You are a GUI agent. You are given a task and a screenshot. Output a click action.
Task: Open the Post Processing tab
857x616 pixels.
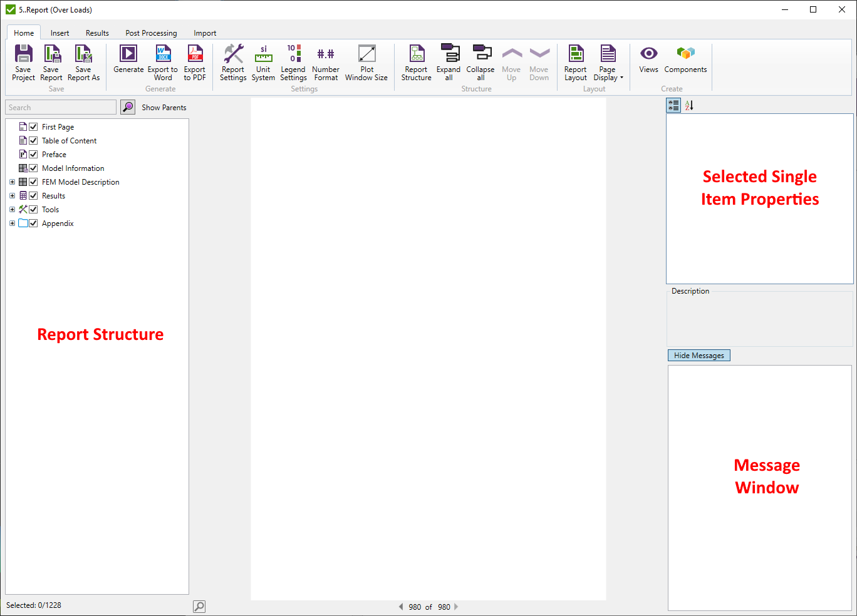(151, 33)
